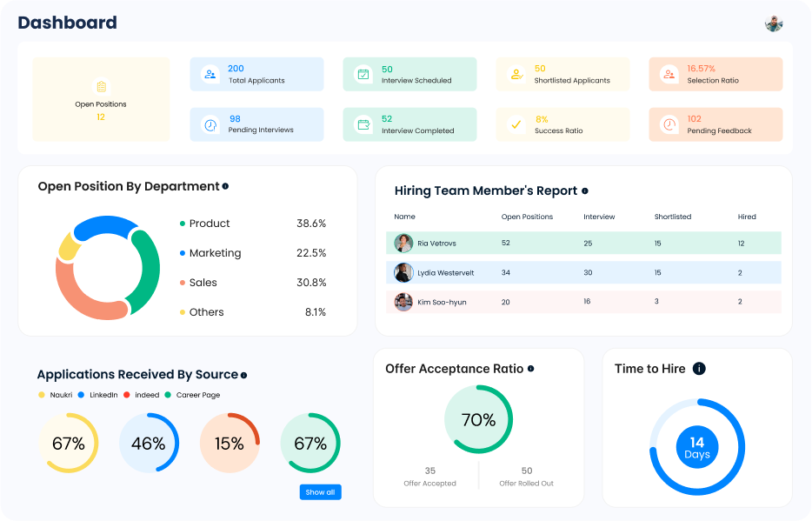Click the Success Ratio checkmark icon
The width and height of the screenshot is (812, 521).
pos(516,124)
